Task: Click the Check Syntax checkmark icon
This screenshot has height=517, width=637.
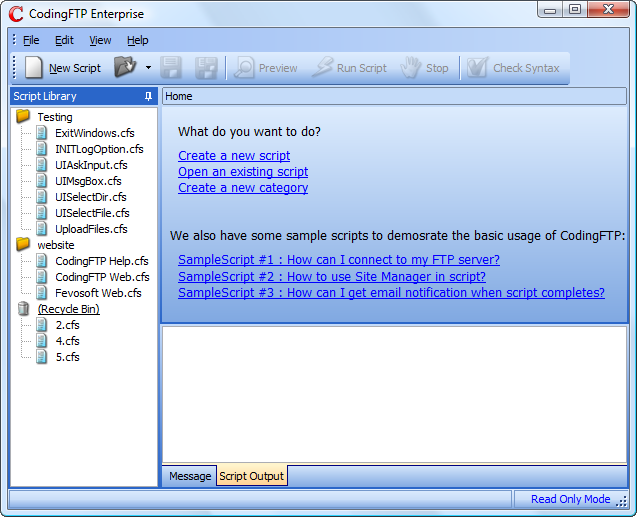Action: (477, 67)
